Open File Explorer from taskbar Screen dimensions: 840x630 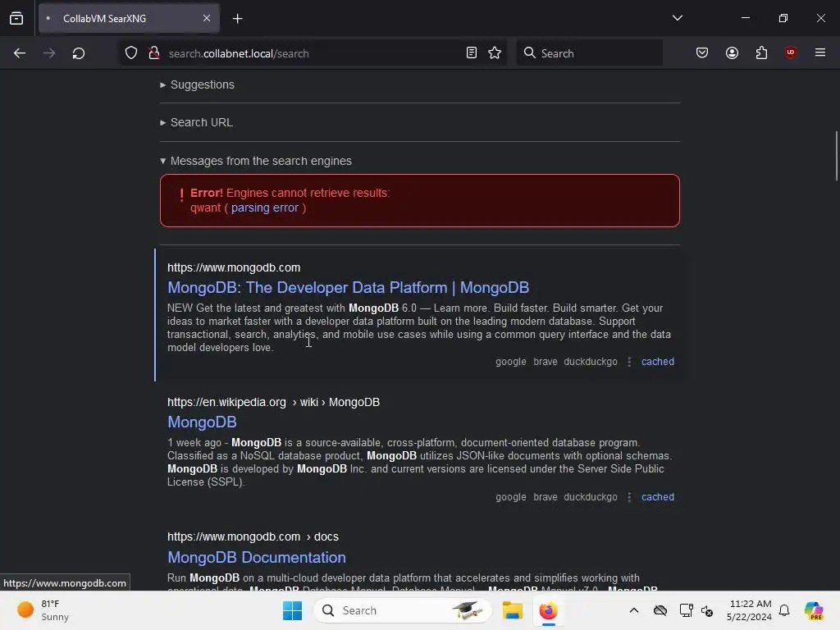(512, 610)
